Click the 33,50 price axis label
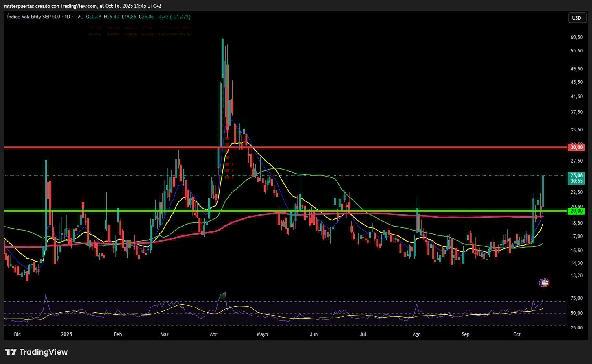 coord(577,130)
